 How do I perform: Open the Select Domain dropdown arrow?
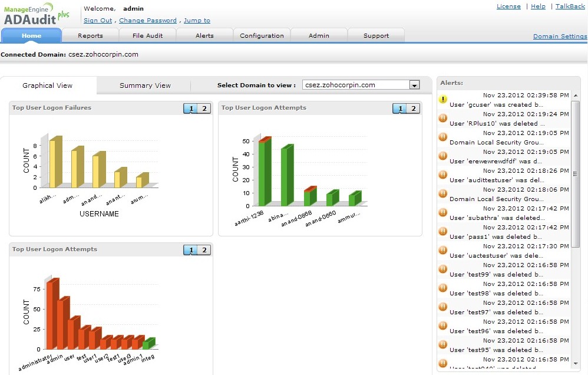(414, 85)
